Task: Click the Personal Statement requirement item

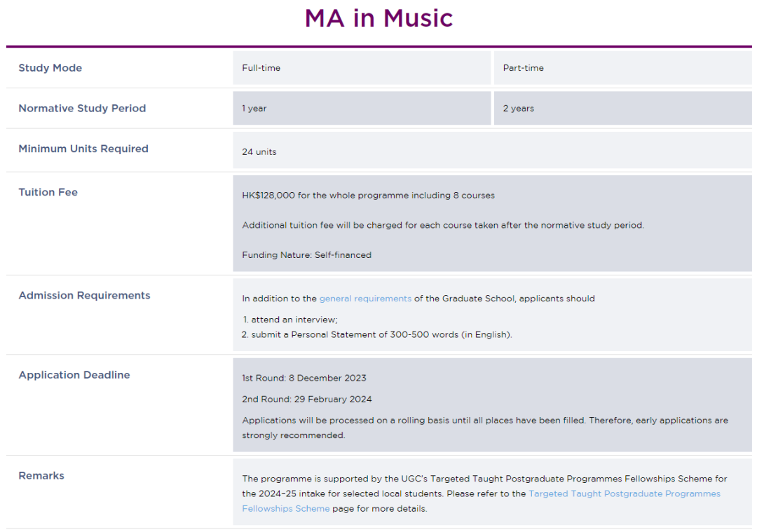Action: point(377,334)
